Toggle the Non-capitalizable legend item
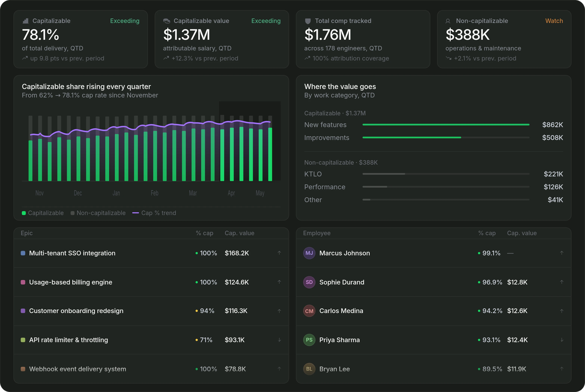The width and height of the screenshot is (585, 392). (x=98, y=213)
